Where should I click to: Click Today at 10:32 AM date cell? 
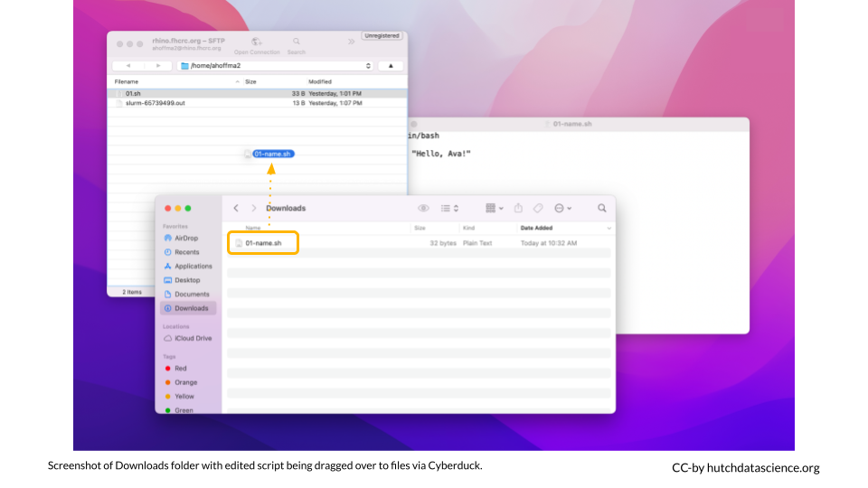(x=549, y=243)
